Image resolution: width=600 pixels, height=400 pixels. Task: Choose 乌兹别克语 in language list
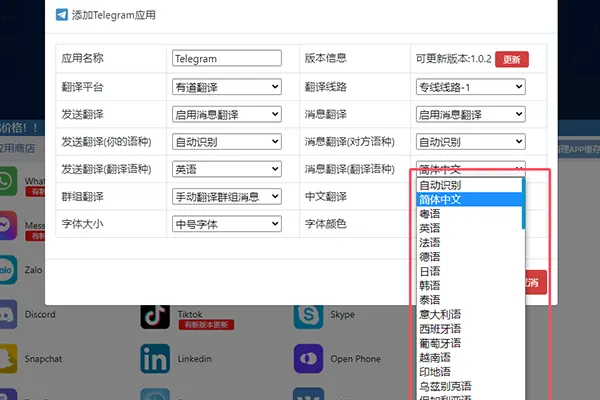coord(469,386)
